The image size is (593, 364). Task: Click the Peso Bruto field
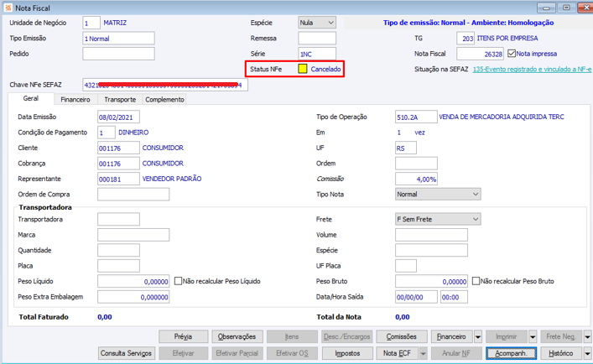431,281
